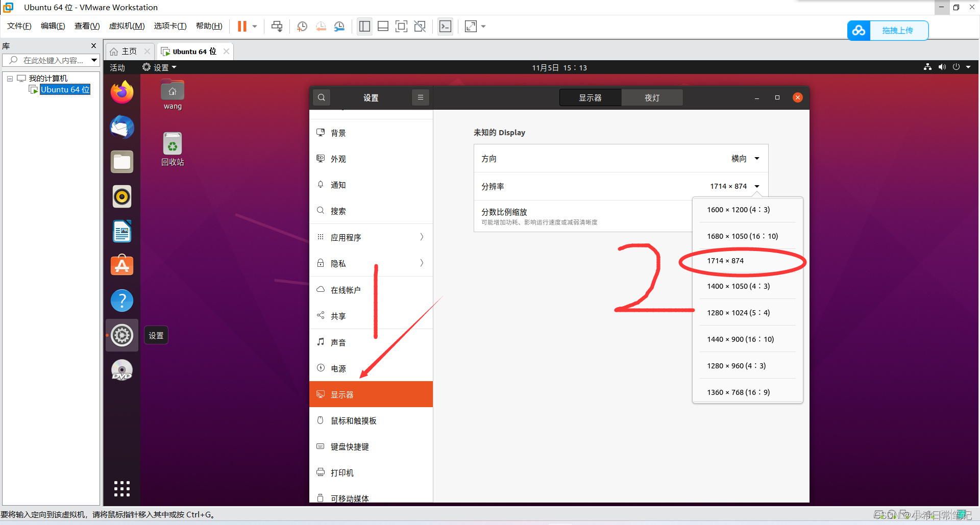Open the Ubuntu system power menu
Screen dimensions: 980x525
[x=956, y=67]
